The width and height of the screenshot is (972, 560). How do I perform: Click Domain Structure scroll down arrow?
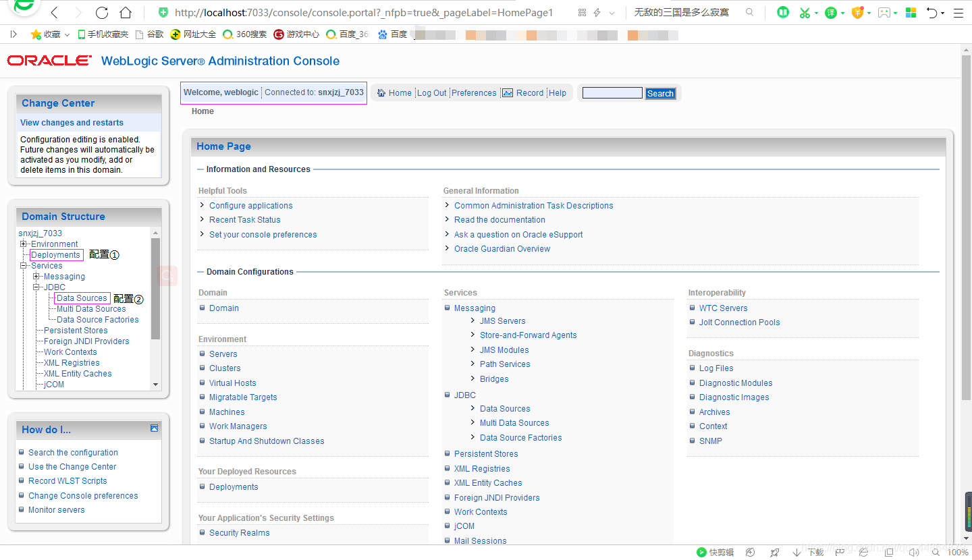tap(156, 385)
